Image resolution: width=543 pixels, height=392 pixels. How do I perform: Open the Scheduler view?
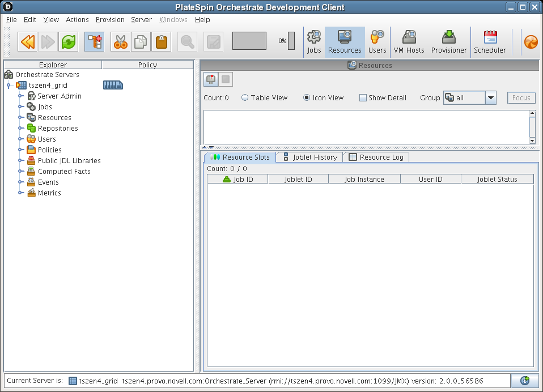(x=490, y=42)
